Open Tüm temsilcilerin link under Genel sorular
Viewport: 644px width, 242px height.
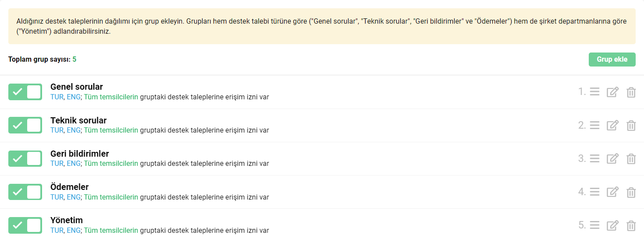pyautogui.click(x=111, y=97)
